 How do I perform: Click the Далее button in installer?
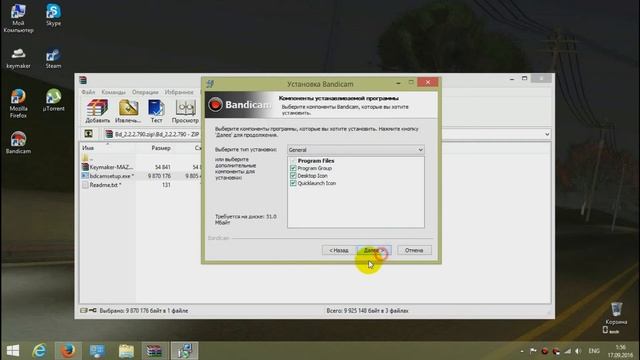(374, 250)
